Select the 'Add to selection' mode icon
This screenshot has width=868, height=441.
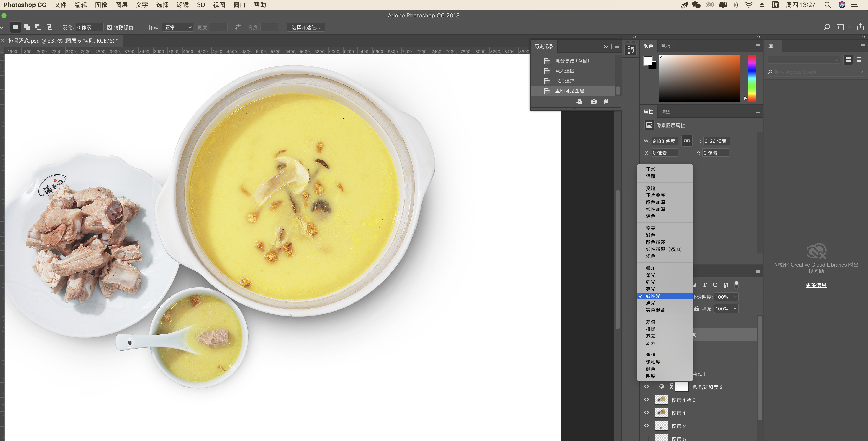tap(27, 27)
